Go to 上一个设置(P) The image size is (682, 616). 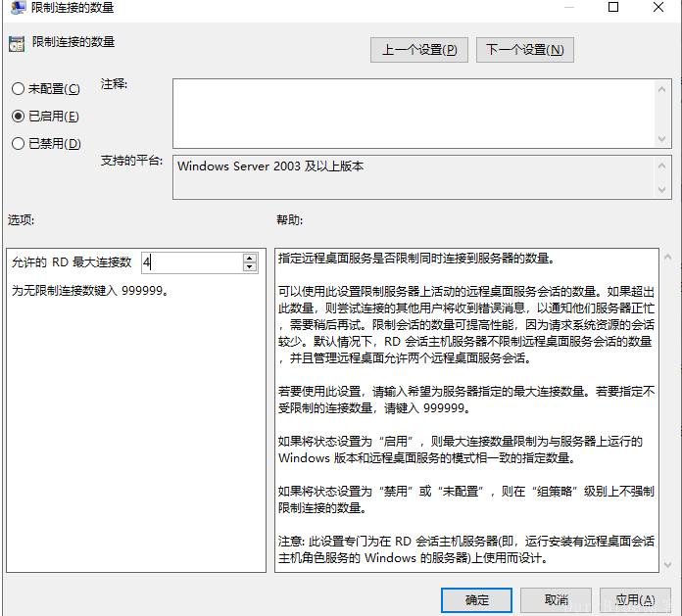pyautogui.click(x=419, y=50)
